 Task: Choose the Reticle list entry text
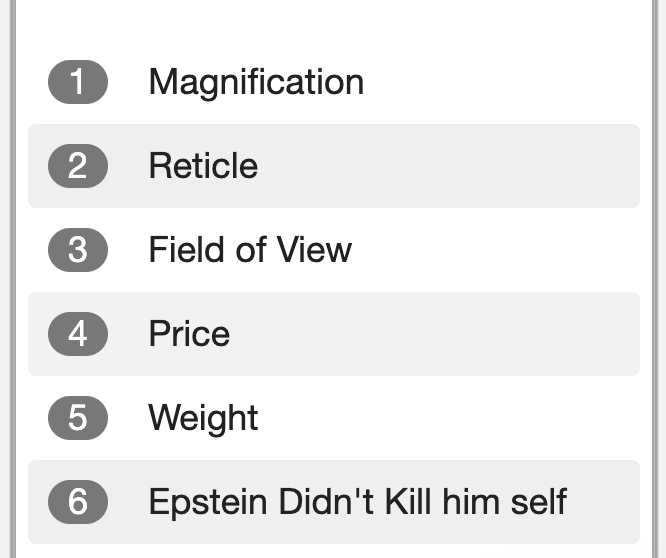tap(203, 166)
